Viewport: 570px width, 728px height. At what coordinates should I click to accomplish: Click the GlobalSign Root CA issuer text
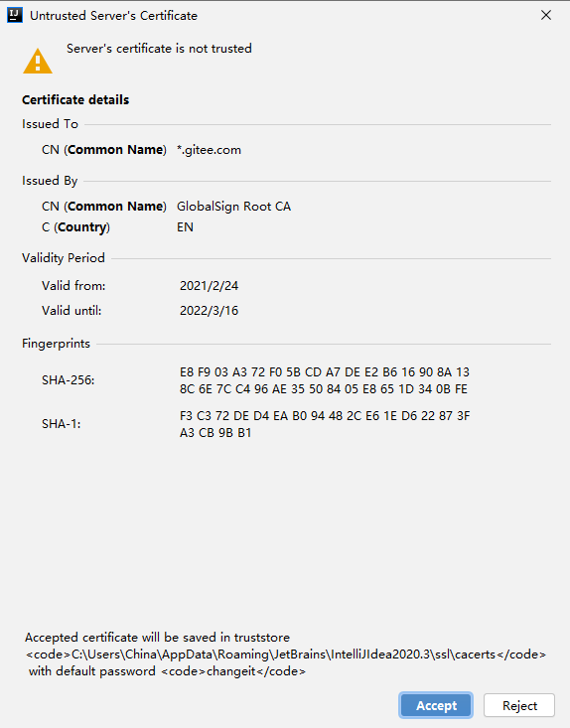pyautogui.click(x=233, y=207)
